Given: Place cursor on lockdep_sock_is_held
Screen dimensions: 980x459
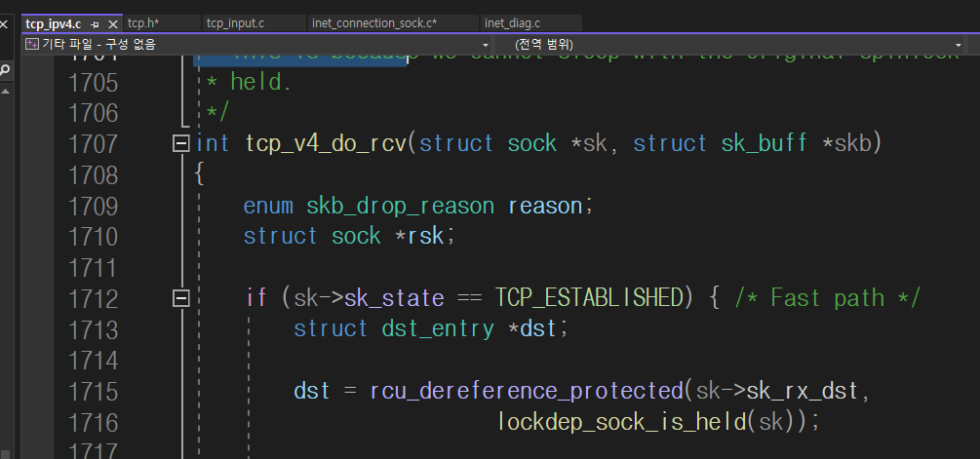Looking at the screenshot, I should (618, 422).
